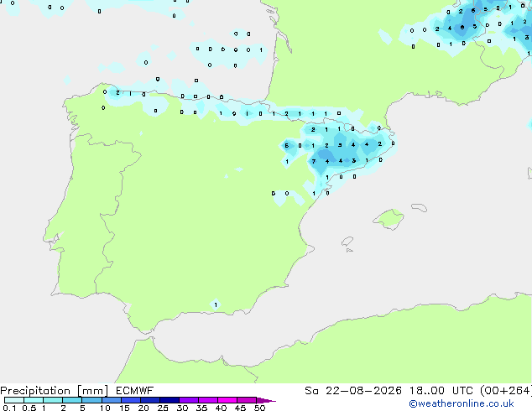
Task: Click the 35–40 mm violet legend swatch
Action: pos(208,400)
